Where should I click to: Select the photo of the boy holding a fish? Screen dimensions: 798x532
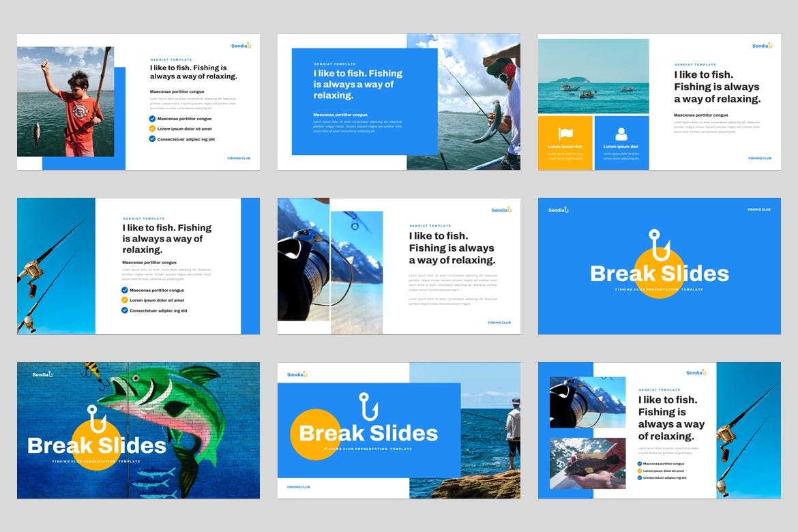click(x=65, y=102)
